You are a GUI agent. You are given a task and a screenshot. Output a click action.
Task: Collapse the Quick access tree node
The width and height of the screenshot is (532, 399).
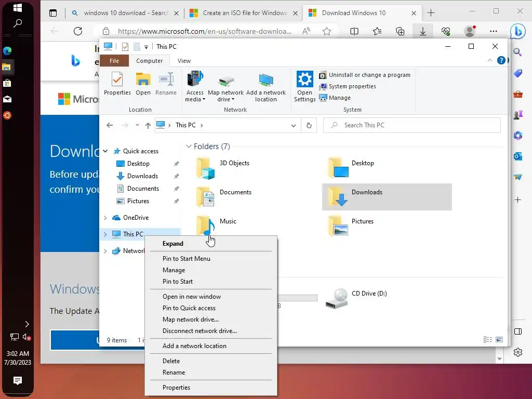pyautogui.click(x=105, y=151)
